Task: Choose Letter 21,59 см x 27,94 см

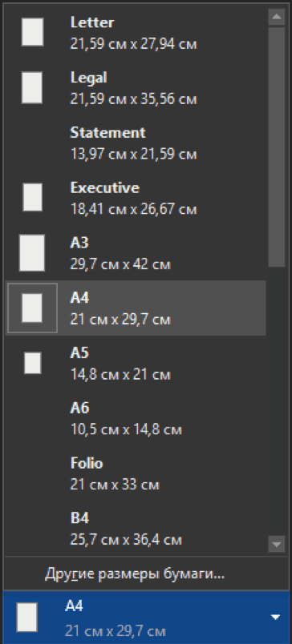Action: point(136,33)
